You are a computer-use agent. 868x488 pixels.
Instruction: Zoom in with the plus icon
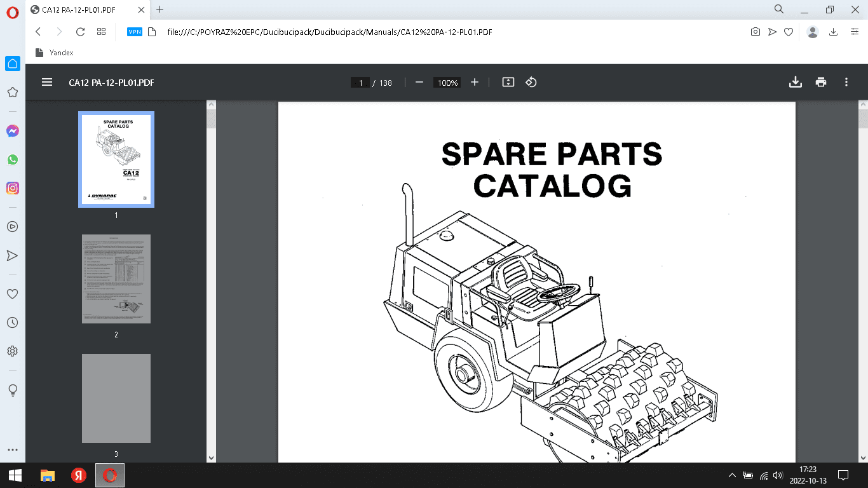474,83
